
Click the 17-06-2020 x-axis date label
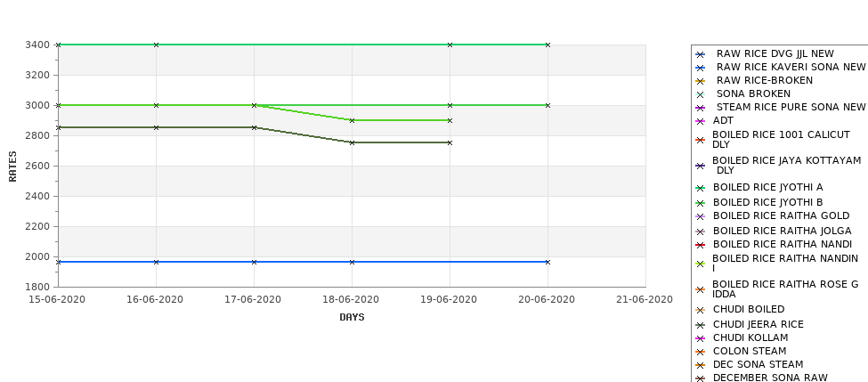tap(253, 299)
